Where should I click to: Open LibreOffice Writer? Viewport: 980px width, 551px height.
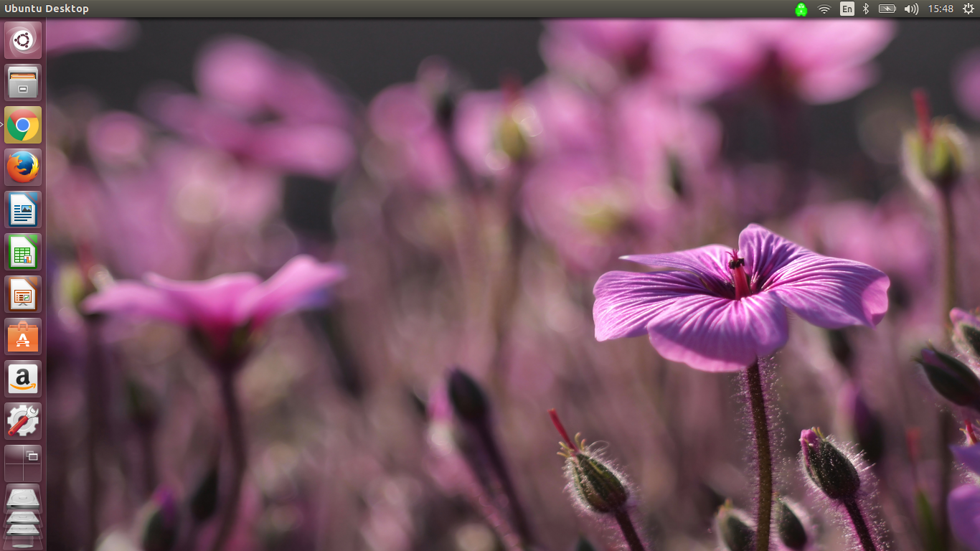pos(22,209)
